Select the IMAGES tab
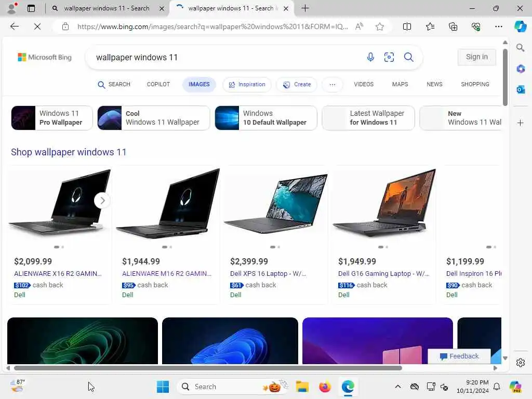The image size is (532, 399). pyautogui.click(x=199, y=84)
